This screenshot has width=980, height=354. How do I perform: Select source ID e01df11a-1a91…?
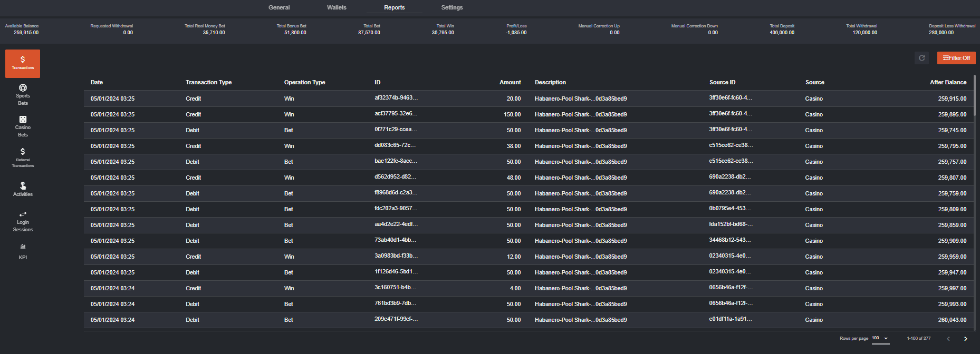click(731, 319)
